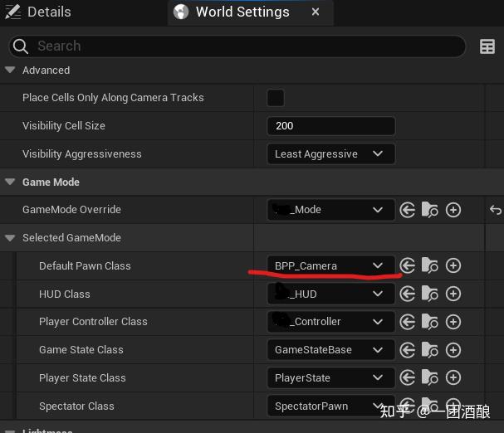Collapse the Advanced section
The image size is (504, 433).
10,71
